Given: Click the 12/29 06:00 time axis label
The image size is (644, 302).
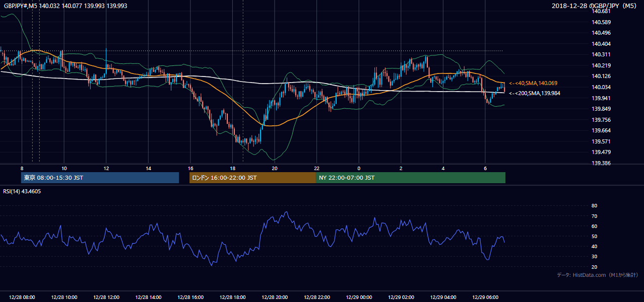Looking at the screenshot, I should (x=485, y=297).
